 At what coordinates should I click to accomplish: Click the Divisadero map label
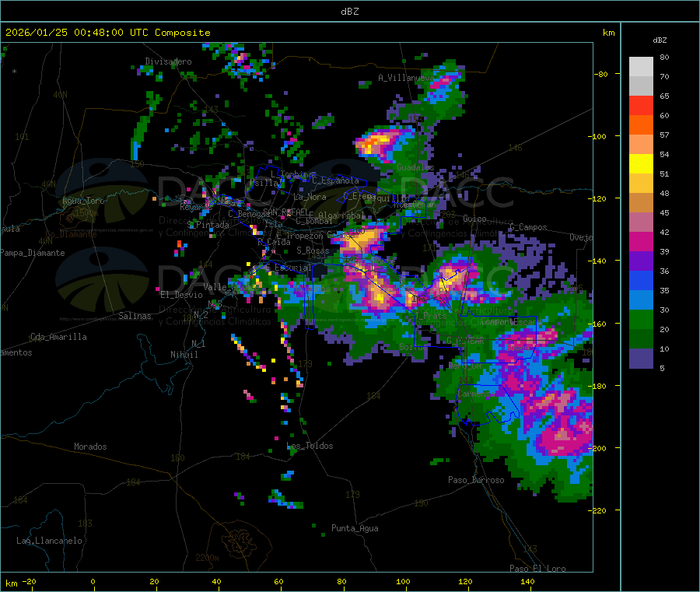tap(168, 61)
